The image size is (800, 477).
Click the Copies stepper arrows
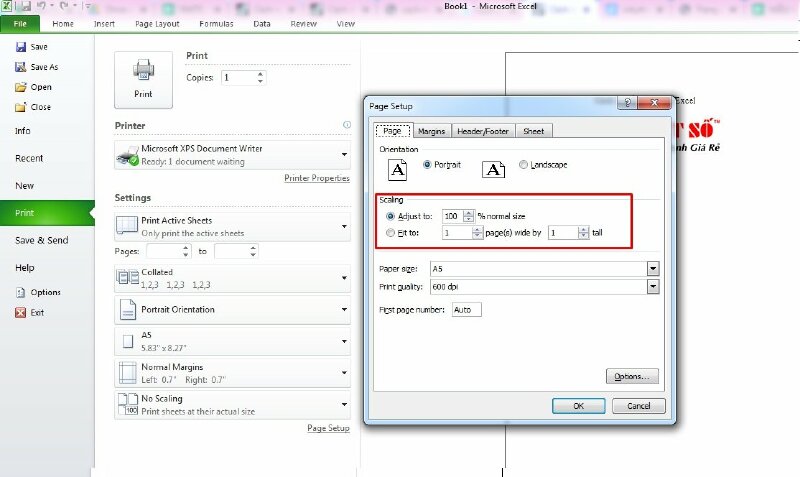coord(261,78)
